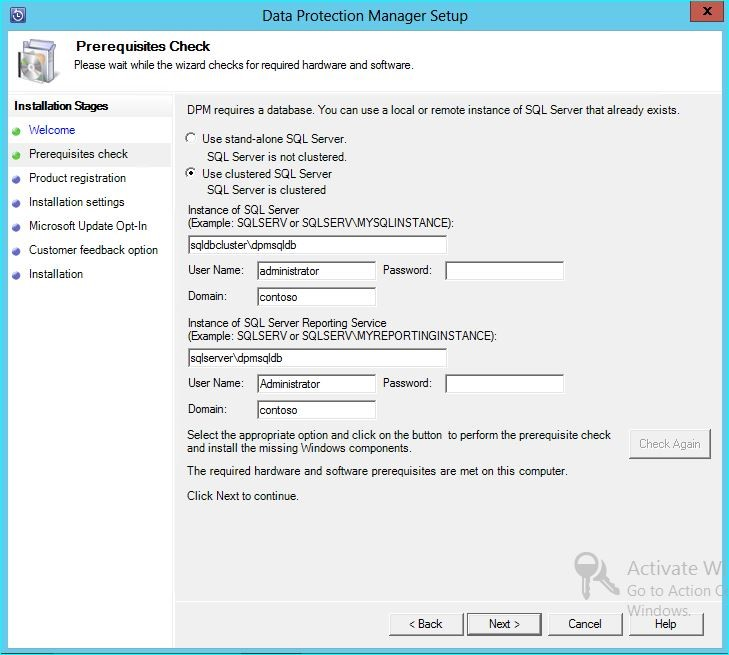Click the 'SQL Server is clustered' text
The image size is (729, 655).
(266, 190)
